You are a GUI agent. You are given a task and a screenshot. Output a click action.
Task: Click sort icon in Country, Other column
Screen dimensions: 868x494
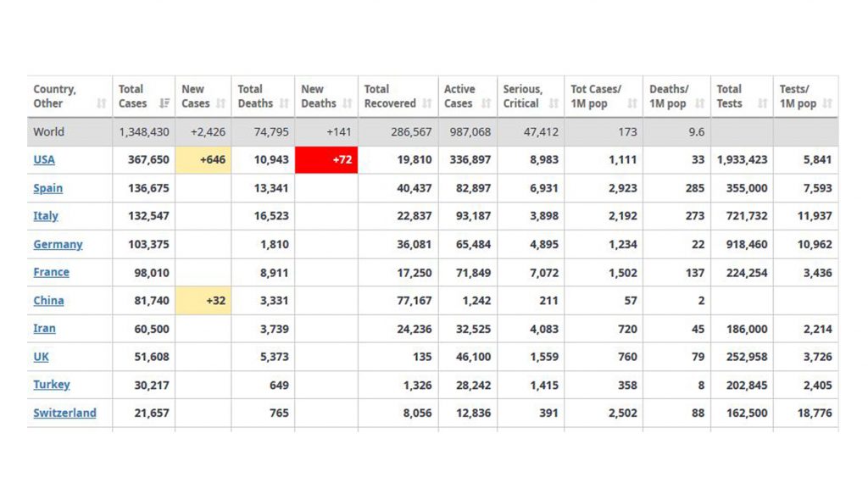pyautogui.click(x=102, y=103)
